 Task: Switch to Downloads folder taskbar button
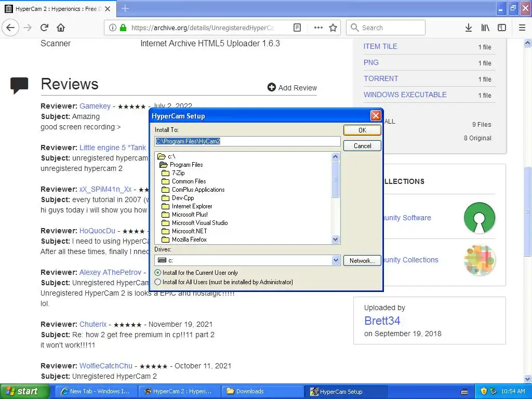coord(262,391)
